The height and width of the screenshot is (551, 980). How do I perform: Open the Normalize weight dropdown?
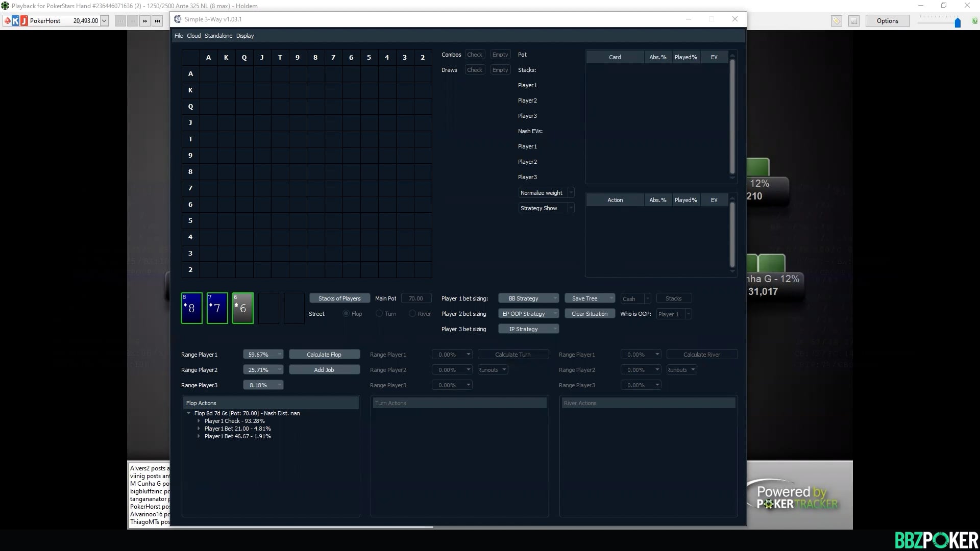coord(570,192)
